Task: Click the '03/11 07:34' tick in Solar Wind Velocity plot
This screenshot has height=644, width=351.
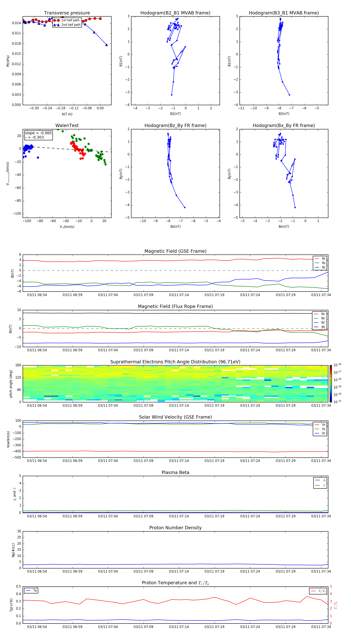Action: (321, 461)
